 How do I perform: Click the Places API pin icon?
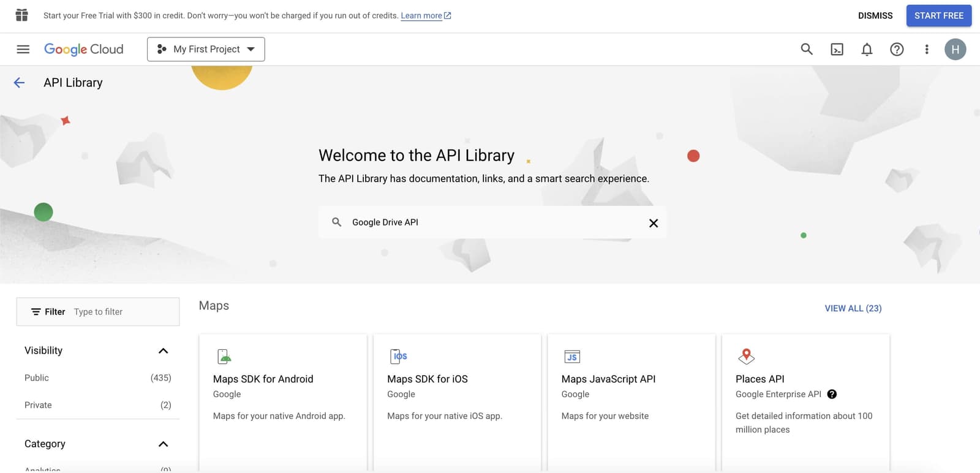coord(746,356)
